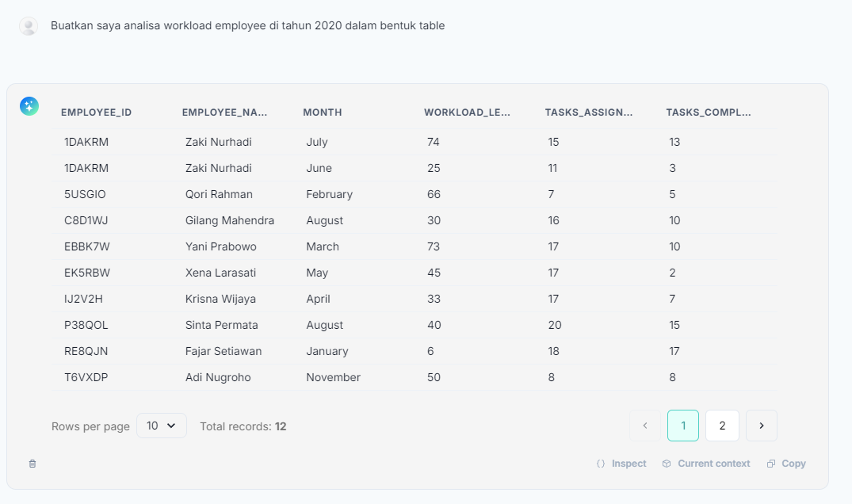The image size is (852, 504).
Task: Click the WORKLOAD_LE... column header
Action: click(467, 113)
